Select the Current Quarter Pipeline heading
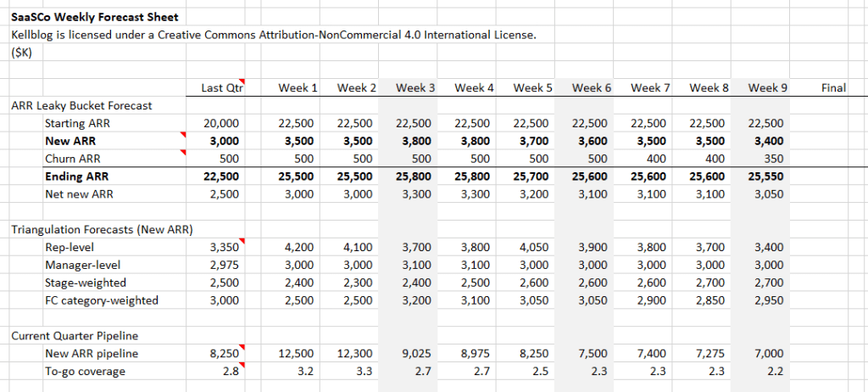This screenshot has height=392, width=868. pyautogui.click(x=74, y=336)
